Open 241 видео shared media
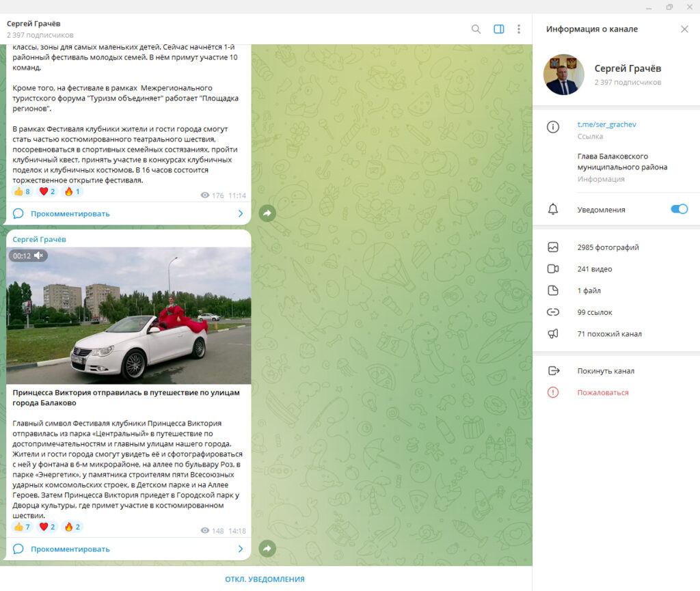The height and width of the screenshot is (591, 700). (x=594, y=269)
